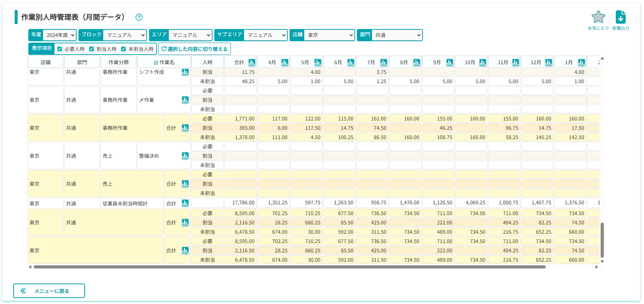Viewport: 644px width, 304px height.
Task: Open chart icon in 7月 column header
Action: (x=384, y=62)
